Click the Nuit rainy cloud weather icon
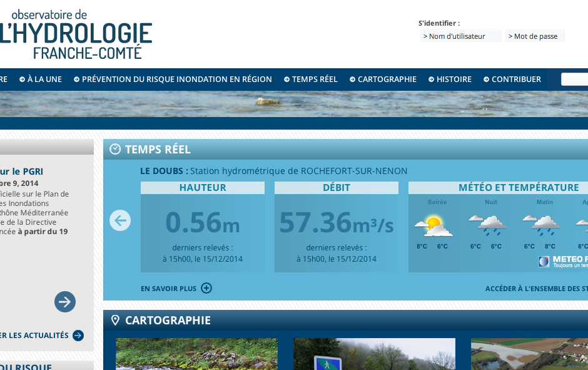The width and height of the screenshot is (588, 370). pyautogui.click(x=487, y=225)
